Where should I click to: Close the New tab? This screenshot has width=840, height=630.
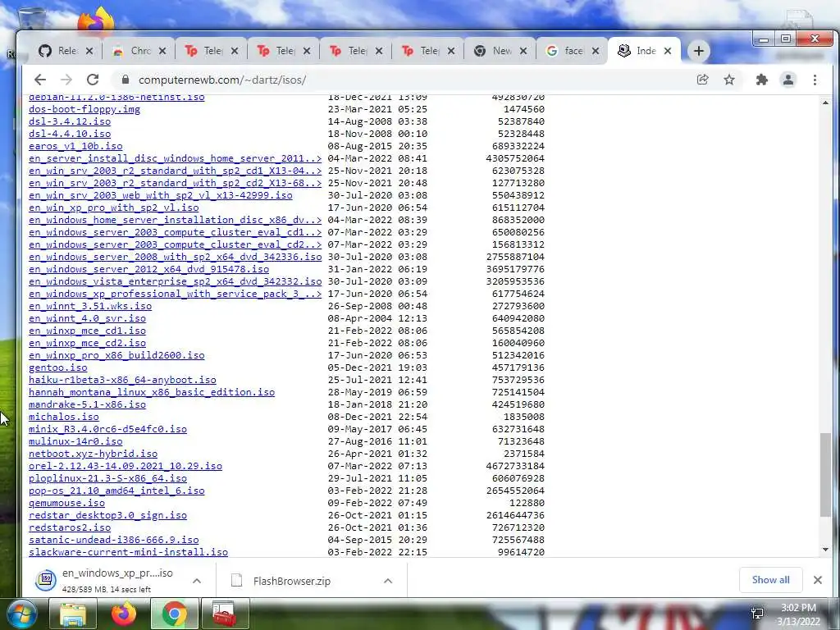pos(523,51)
